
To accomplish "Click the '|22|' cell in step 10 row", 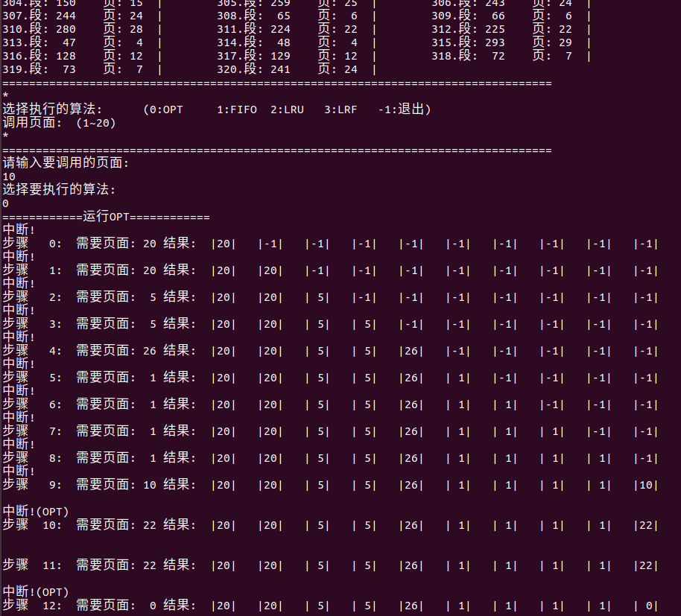I will coord(646,525).
